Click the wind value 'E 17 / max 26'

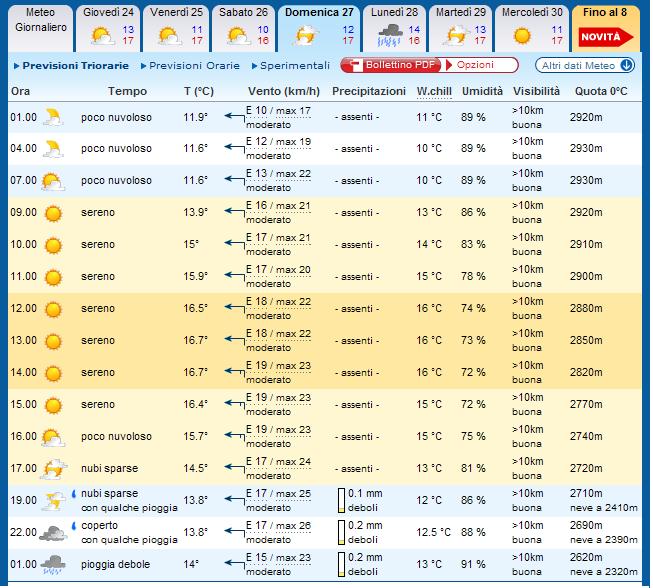(x=278, y=526)
